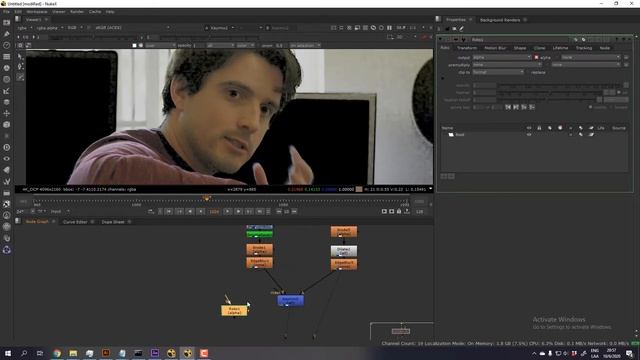Open the Lifetime tab in Roto properties
Image resolution: width=640 pixels, height=360 pixels.
click(x=560, y=48)
